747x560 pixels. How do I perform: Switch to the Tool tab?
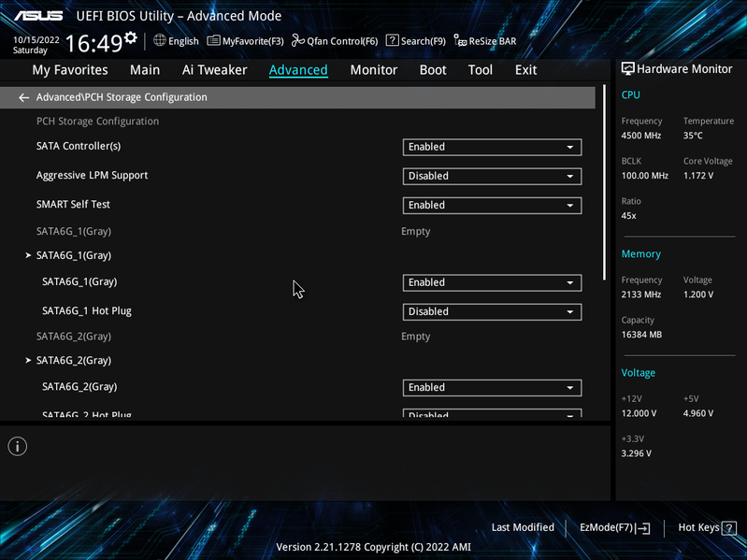pos(481,70)
